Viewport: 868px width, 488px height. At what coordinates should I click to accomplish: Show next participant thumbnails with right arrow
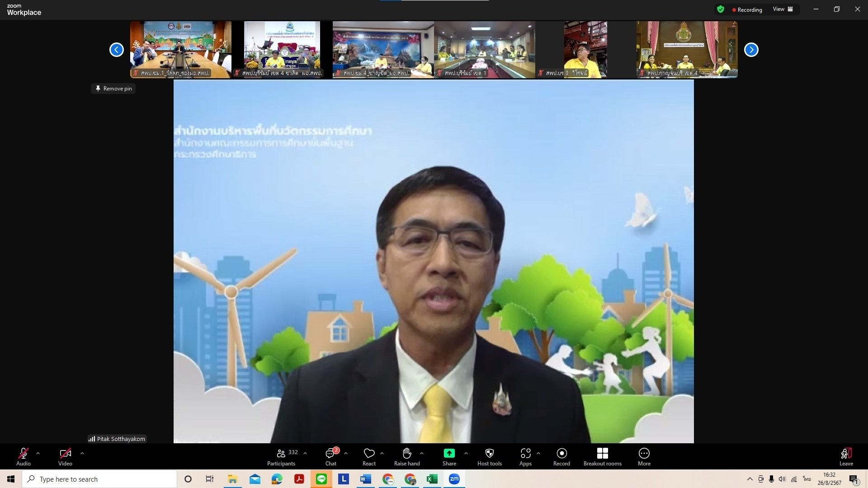(x=751, y=50)
